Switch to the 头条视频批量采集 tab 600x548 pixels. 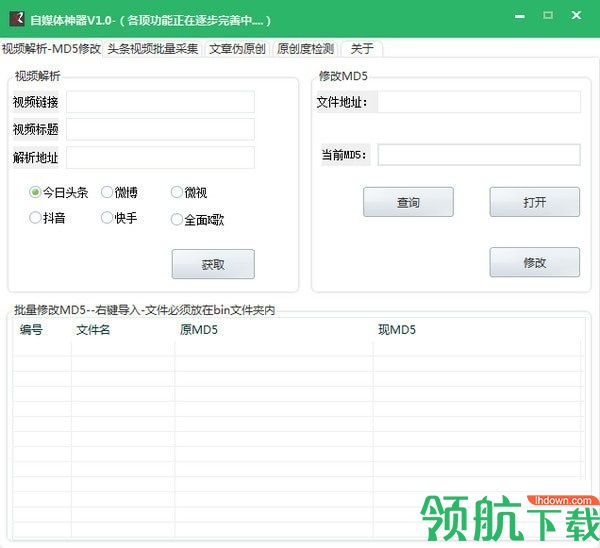153,49
